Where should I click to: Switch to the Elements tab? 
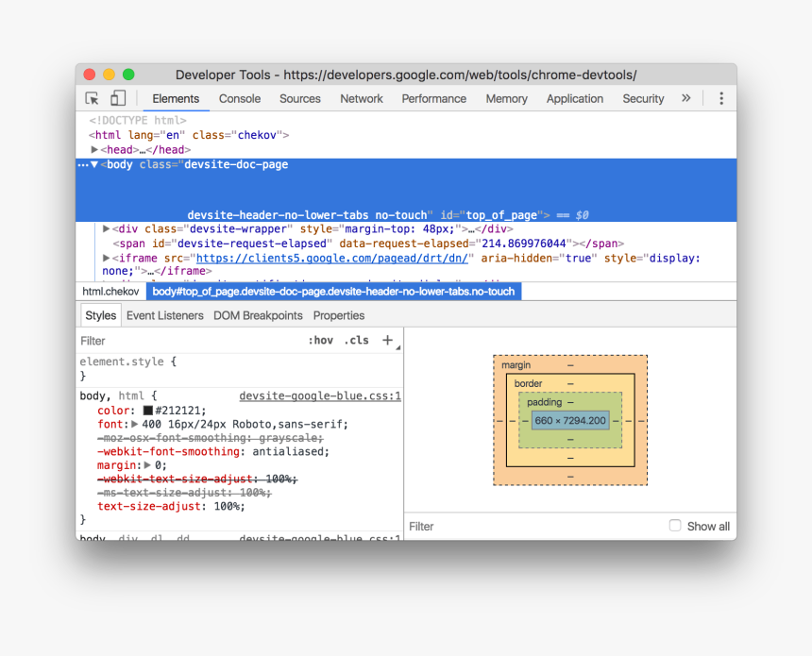176,98
